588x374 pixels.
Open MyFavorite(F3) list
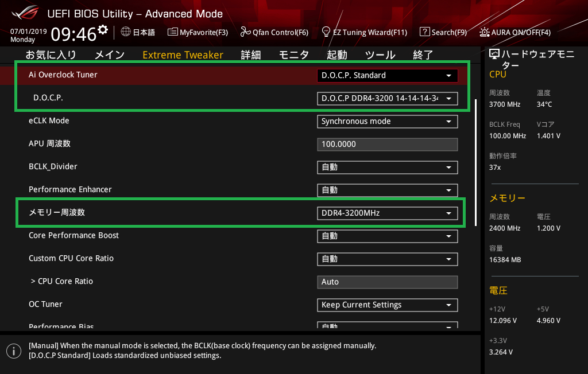198,32
